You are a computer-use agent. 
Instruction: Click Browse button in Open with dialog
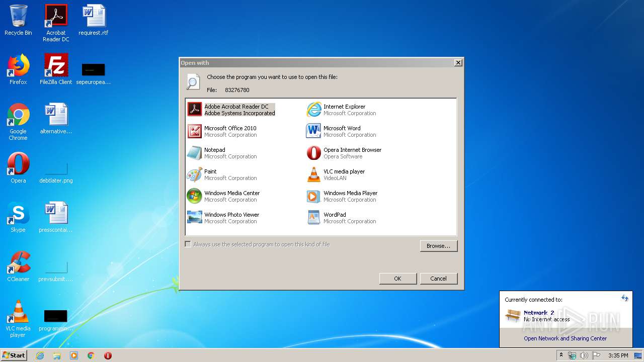tap(439, 246)
